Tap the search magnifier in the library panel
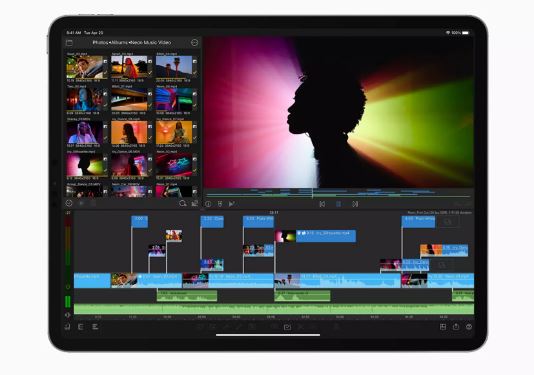The width and height of the screenshot is (534, 375). 183,203
